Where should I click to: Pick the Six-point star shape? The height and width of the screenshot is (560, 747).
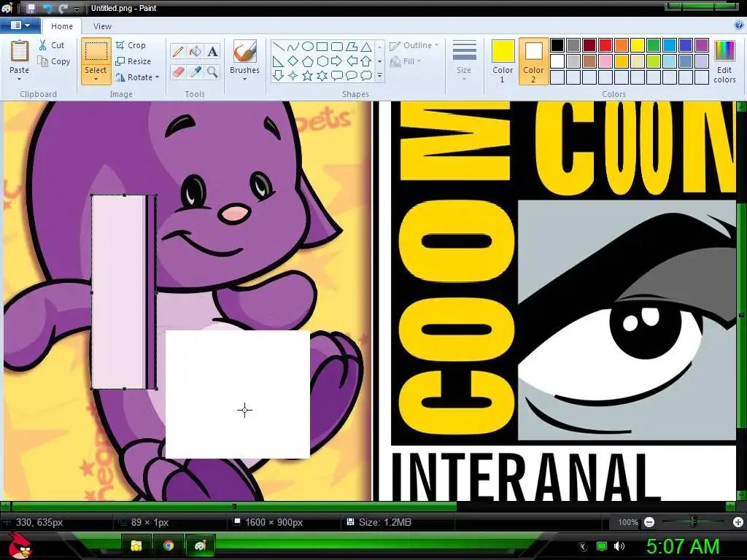[x=322, y=75]
